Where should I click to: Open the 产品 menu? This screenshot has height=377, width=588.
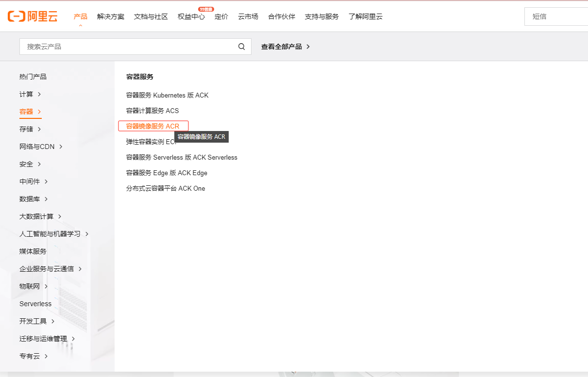[81, 16]
